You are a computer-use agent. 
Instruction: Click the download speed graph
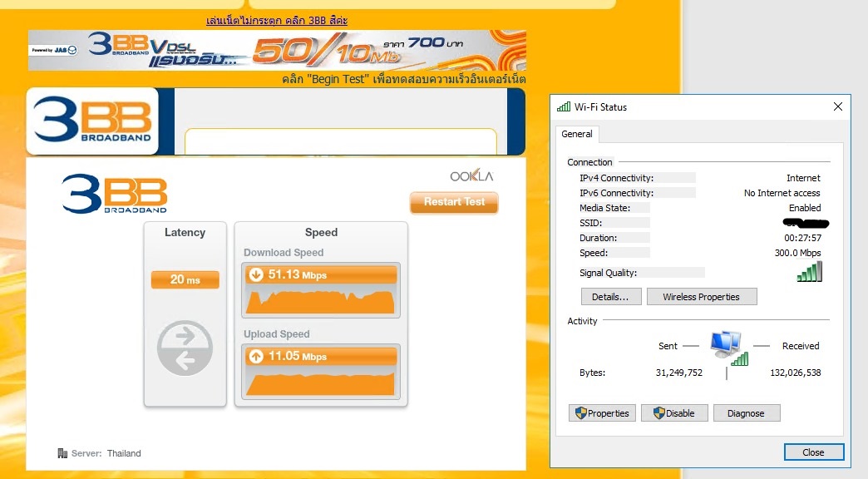[321, 301]
